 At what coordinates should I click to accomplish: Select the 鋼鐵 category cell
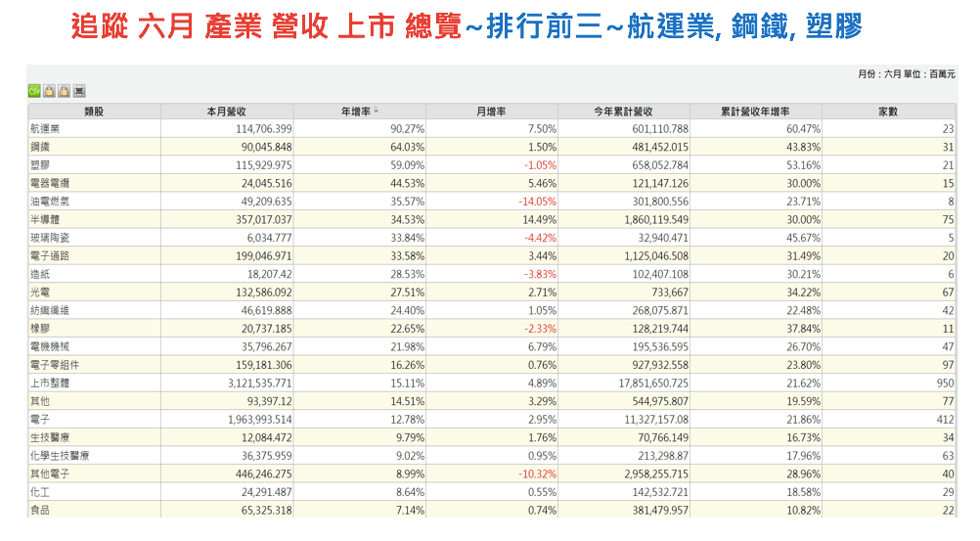tap(39, 147)
